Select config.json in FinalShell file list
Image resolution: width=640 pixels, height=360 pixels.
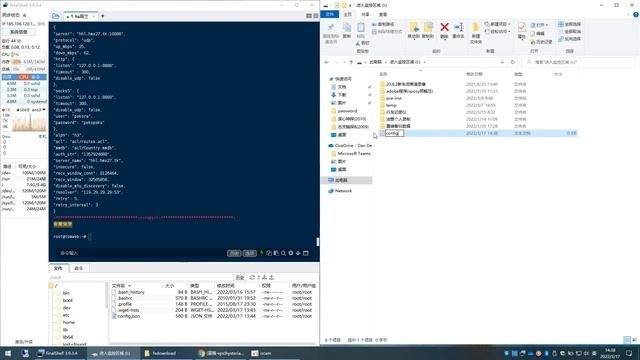tap(129, 316)
